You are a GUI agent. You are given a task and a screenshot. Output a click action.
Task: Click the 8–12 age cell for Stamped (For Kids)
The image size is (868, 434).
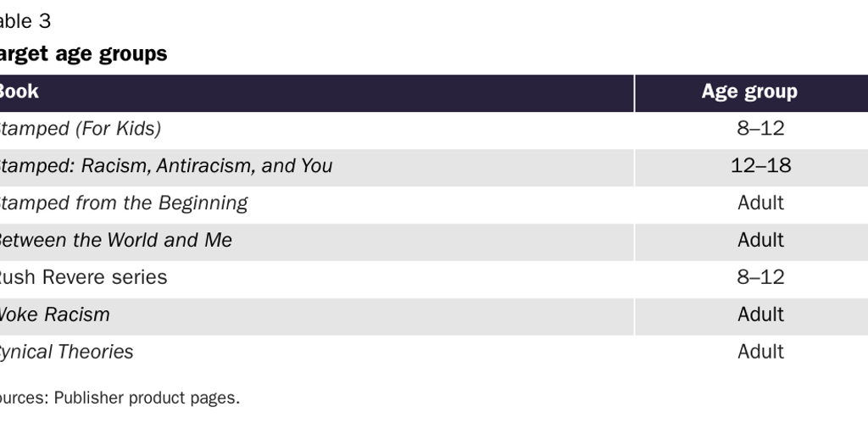(760, 129)
